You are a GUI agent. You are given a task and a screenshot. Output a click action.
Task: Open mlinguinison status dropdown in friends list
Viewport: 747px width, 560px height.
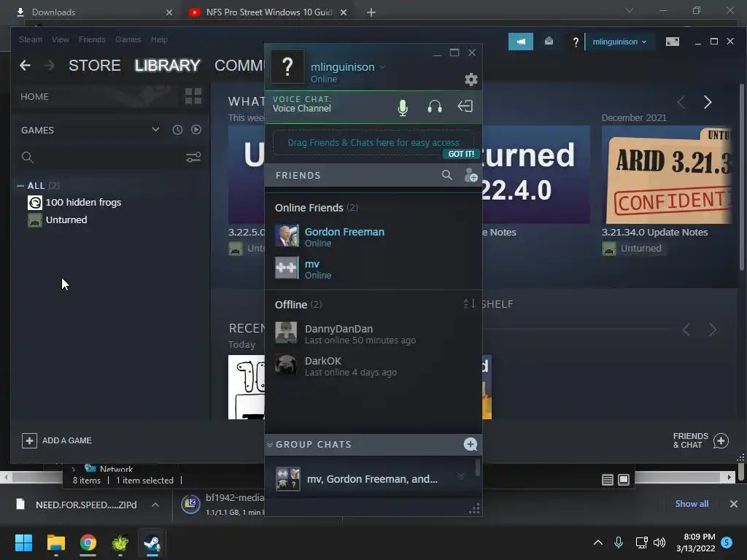(x=382, y=67)
